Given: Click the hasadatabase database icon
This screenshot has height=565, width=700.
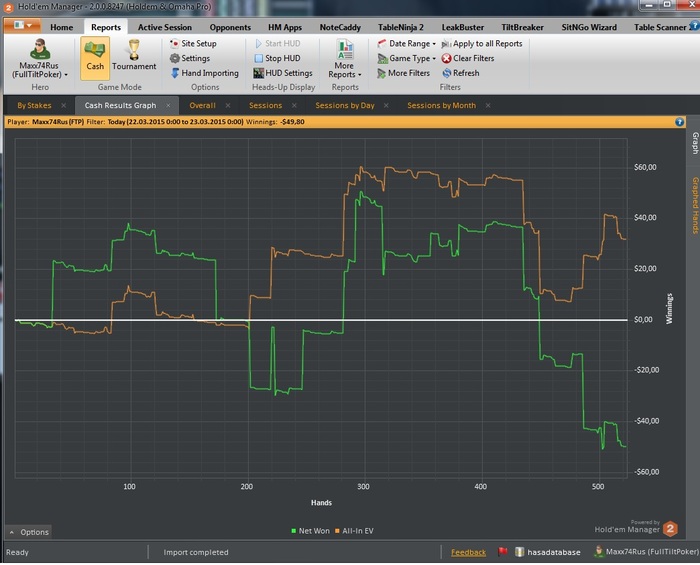Looking at the screenshot, I should tap(519, 552).
